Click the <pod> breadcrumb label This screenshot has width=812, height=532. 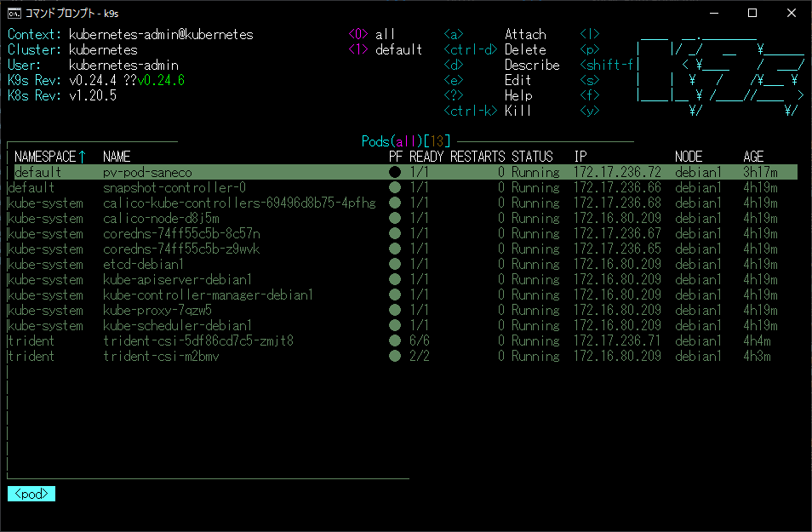tap(31, 495)
